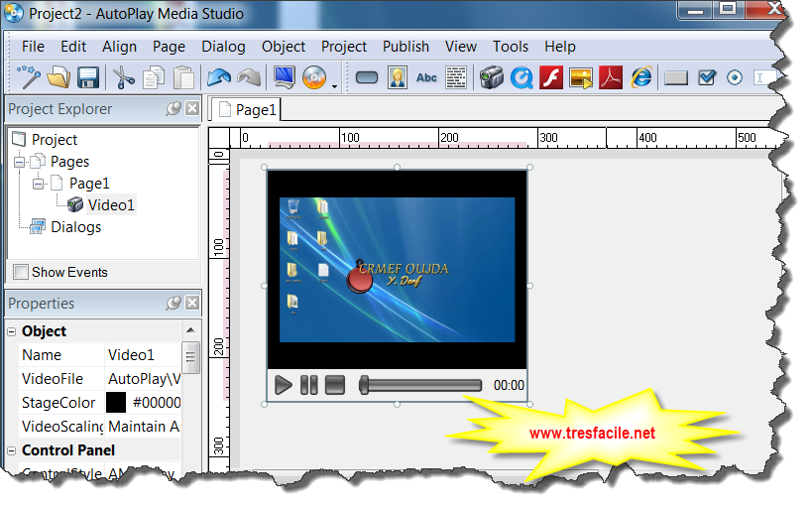Image resolution: width=812 pixels, height=508 pixels.
Task: Insert a Web browser object
Action: pyautogui.click(x=641, y=77)
